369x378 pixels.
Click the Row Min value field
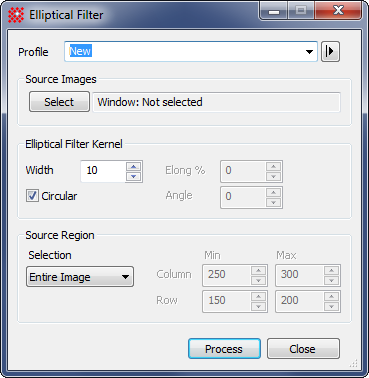pos(227,301)
